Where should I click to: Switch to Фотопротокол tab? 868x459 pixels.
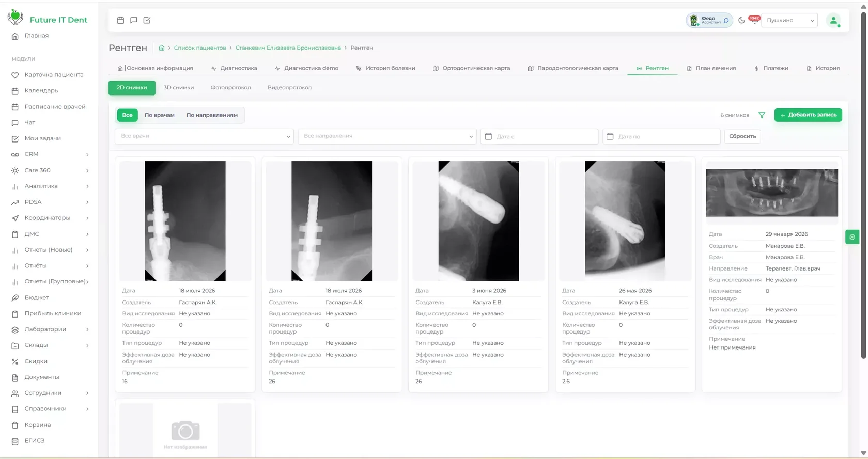[230, 88]
